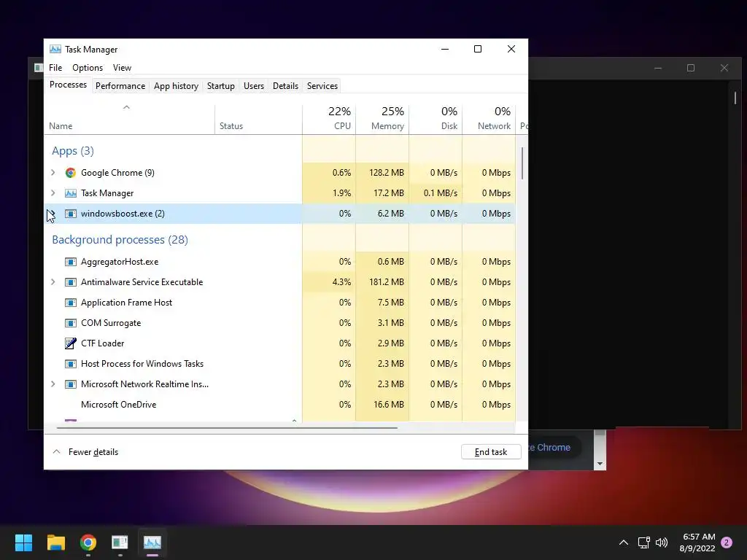Sort processes by Disk usage
This screenshot has width=747, height=560.
(x=436, y=119)
